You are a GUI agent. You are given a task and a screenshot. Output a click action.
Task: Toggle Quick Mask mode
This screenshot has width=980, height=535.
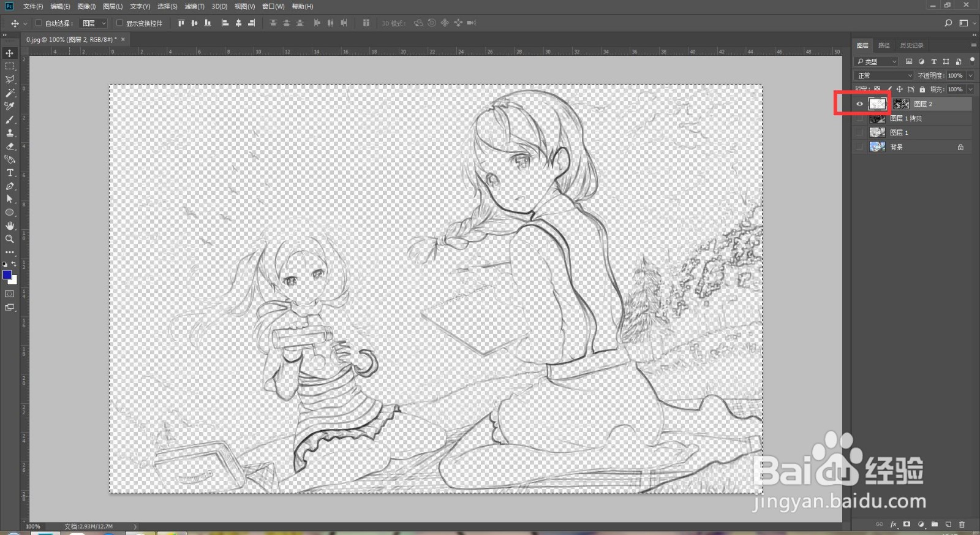[10, 294]
